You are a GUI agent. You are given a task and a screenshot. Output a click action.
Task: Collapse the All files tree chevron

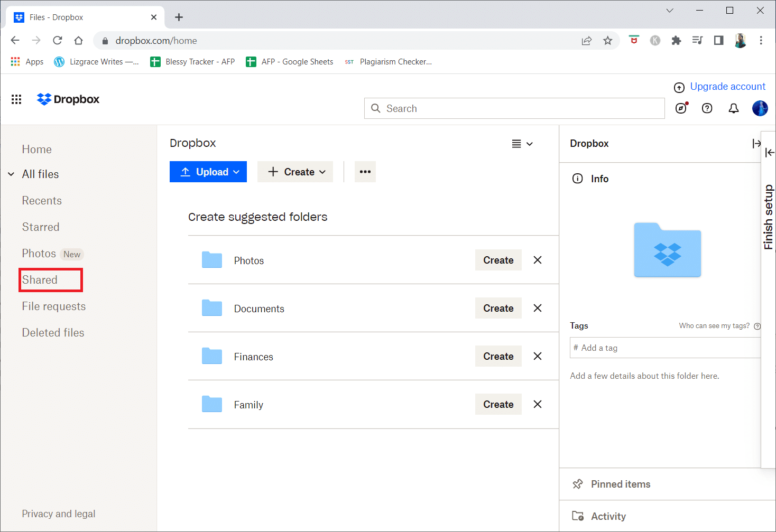pos(11,174)
